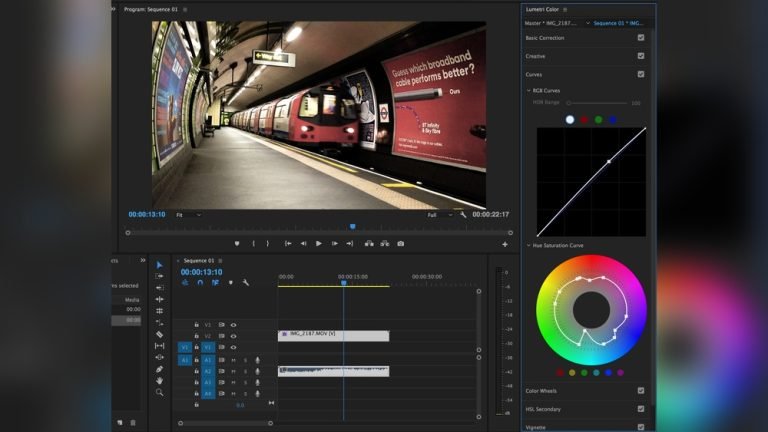Solo audio track A1

245,360
